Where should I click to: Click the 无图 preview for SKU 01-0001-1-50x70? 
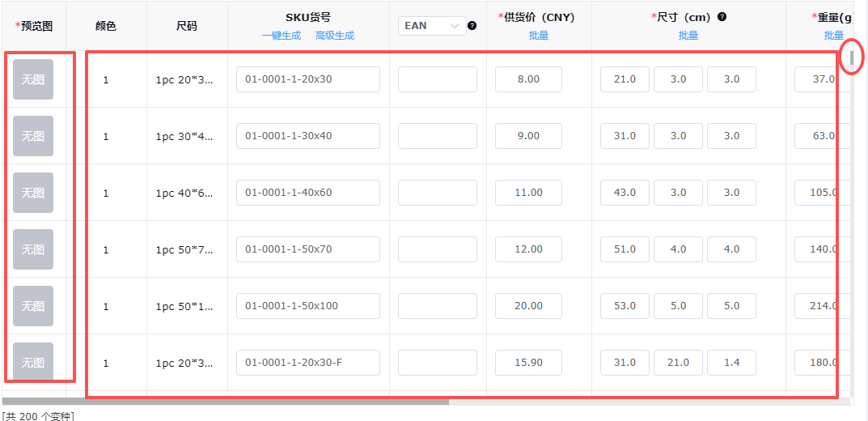33,249
